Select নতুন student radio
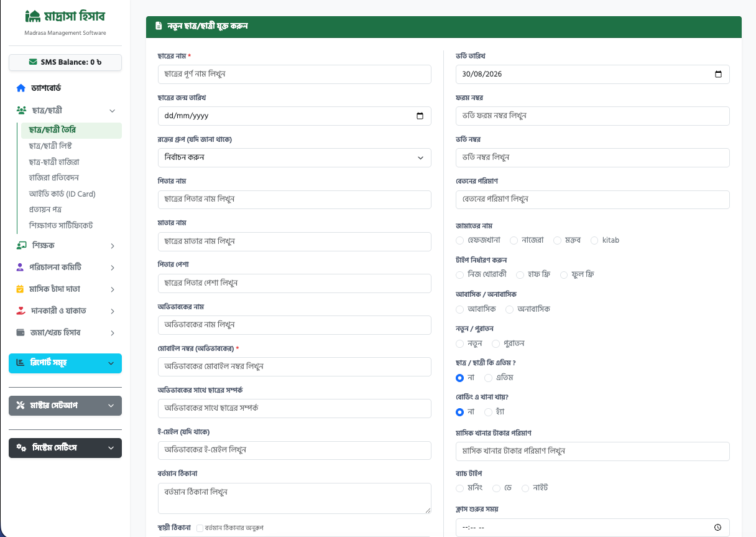The image size is (756, 537). pyautogui.click(x=460, y=343)
